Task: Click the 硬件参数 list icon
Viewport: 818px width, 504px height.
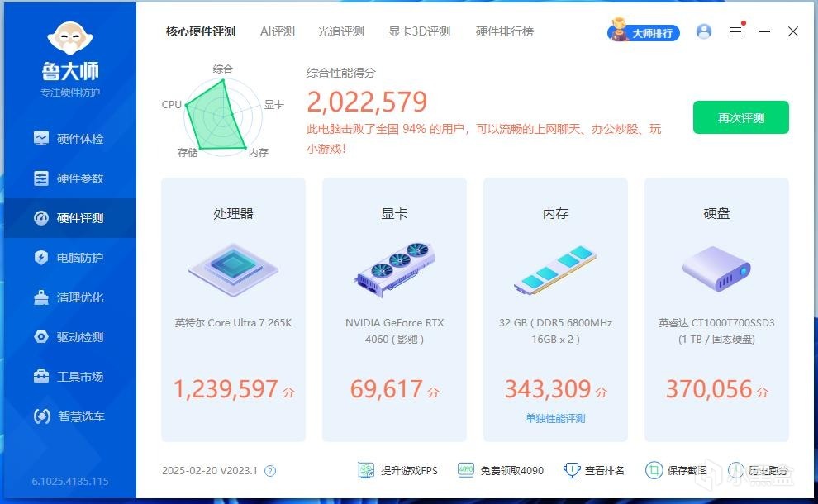Action: [41, 178]
